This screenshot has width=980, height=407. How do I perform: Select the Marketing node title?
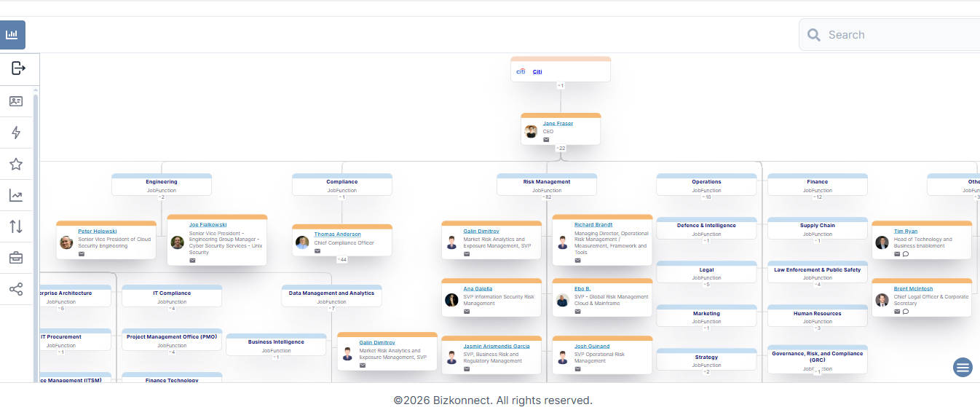(x=706, y=314)
